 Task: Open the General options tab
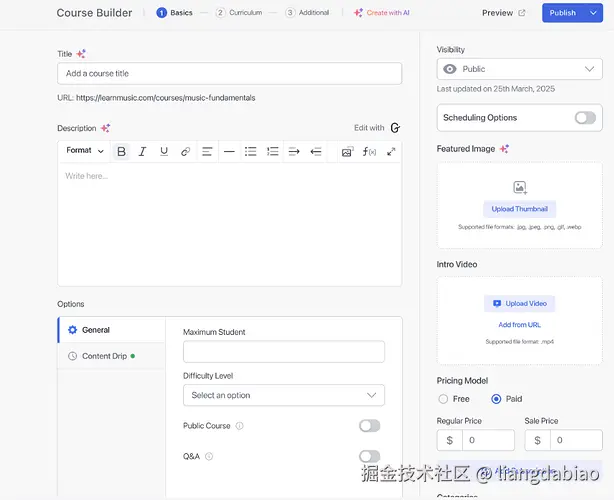click(x=111, y=330)
